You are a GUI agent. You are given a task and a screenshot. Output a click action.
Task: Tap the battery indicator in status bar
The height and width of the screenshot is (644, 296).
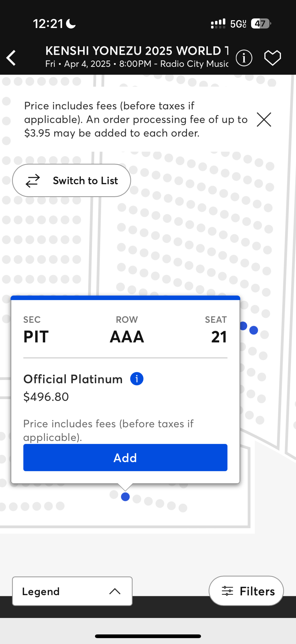(x=260, y=24)
